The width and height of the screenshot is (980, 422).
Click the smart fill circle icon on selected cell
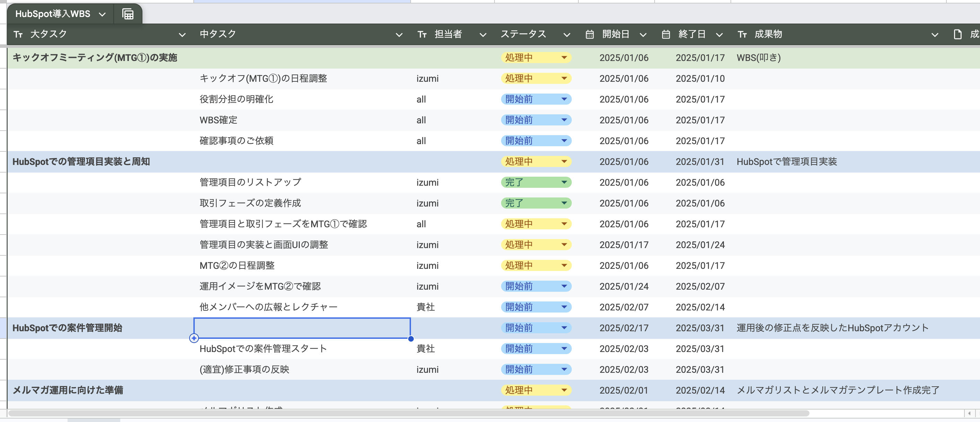point(194,338)
